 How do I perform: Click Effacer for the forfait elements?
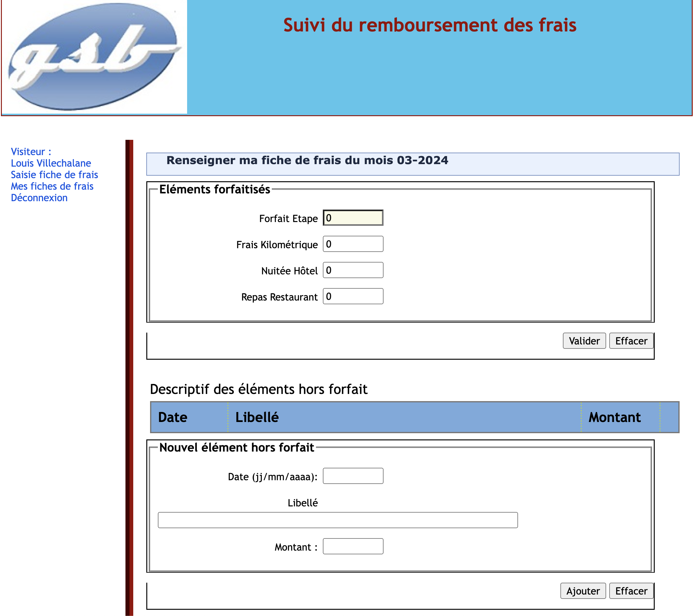(631, 341)
